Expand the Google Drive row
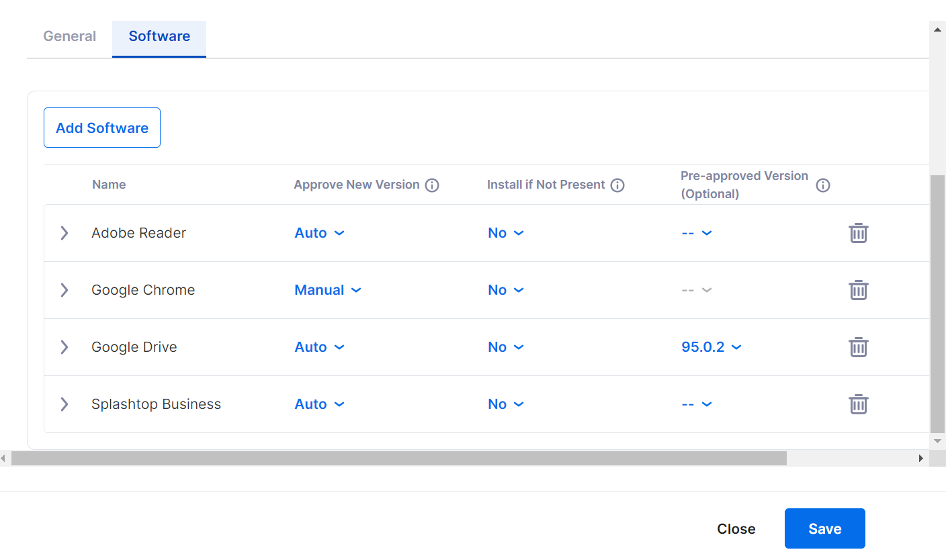The image size is (946, 560). point(64,347)
